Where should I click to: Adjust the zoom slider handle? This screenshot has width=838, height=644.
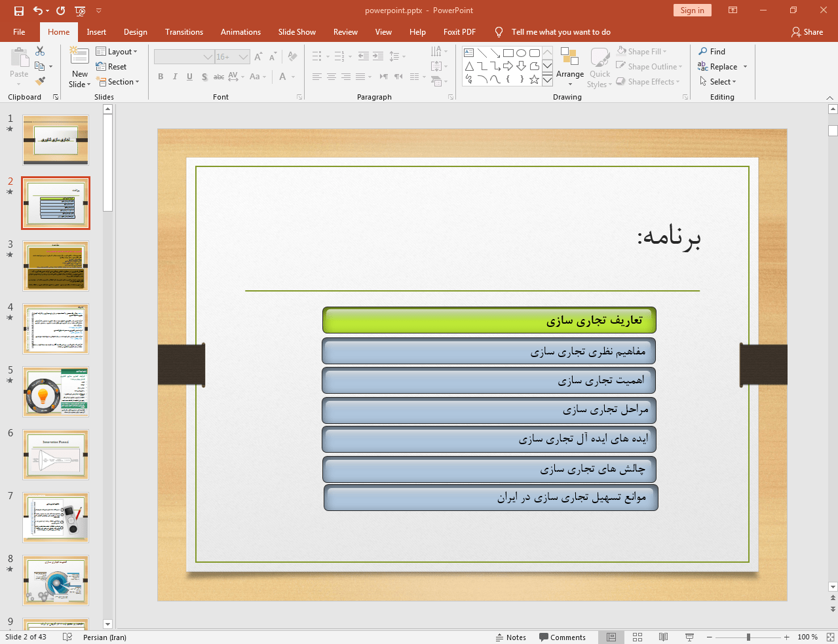[748, 637]
